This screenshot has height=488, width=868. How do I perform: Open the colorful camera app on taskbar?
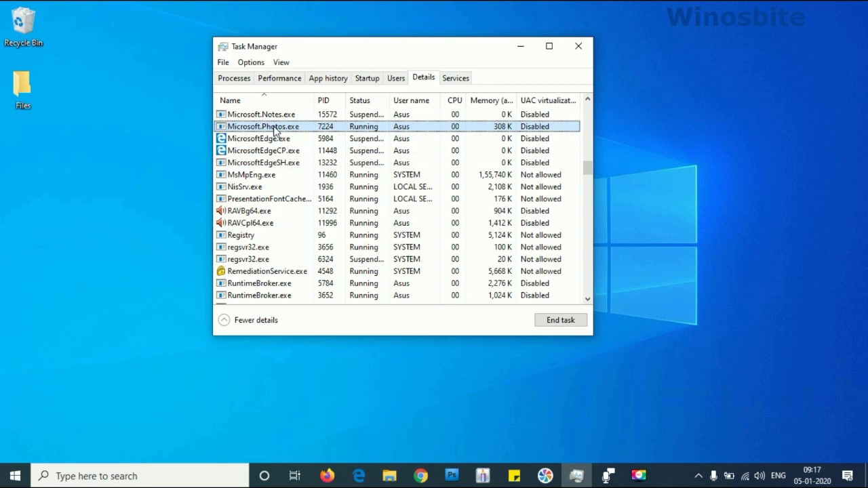tap(639, 476)
